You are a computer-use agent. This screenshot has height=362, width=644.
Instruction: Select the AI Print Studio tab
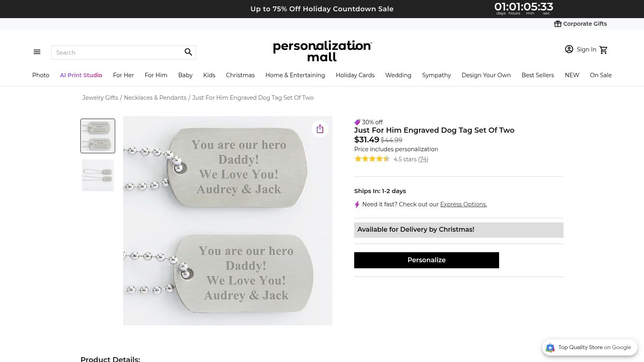pyautogui.click(x=81, y=75)
